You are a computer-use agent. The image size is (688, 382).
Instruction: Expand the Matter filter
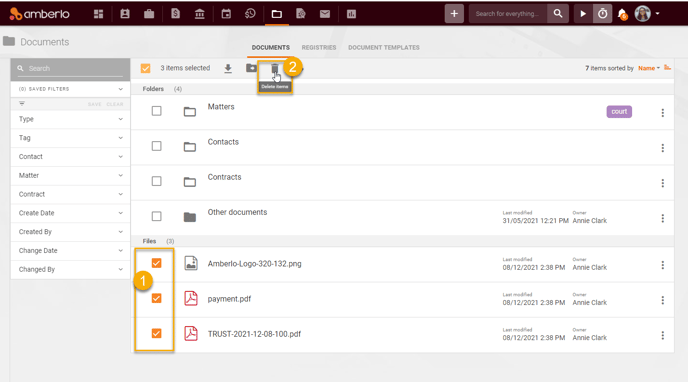pyautogui.click(x=70, y=175)
